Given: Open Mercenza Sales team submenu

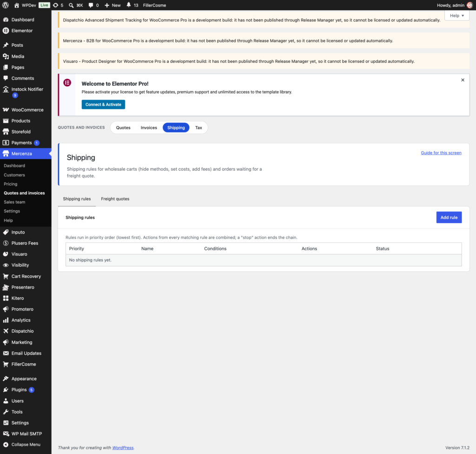Looking at the screenshot, I should click(x=14, y=202).
